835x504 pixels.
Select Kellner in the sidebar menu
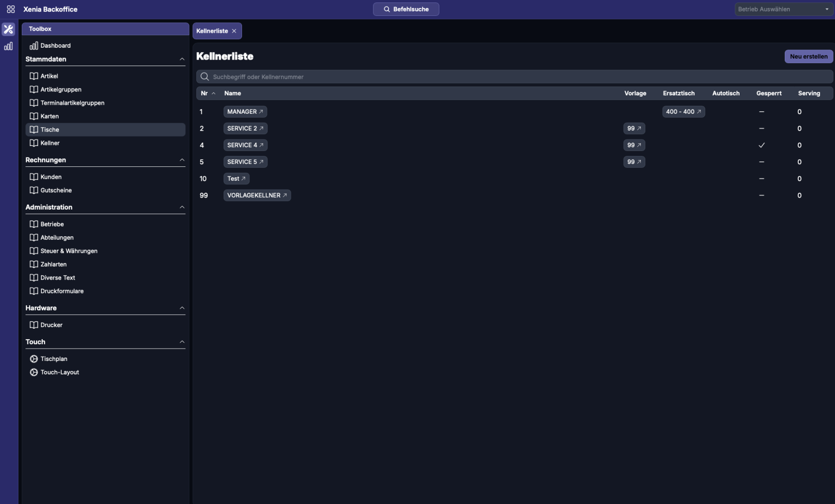coord(50,143)
